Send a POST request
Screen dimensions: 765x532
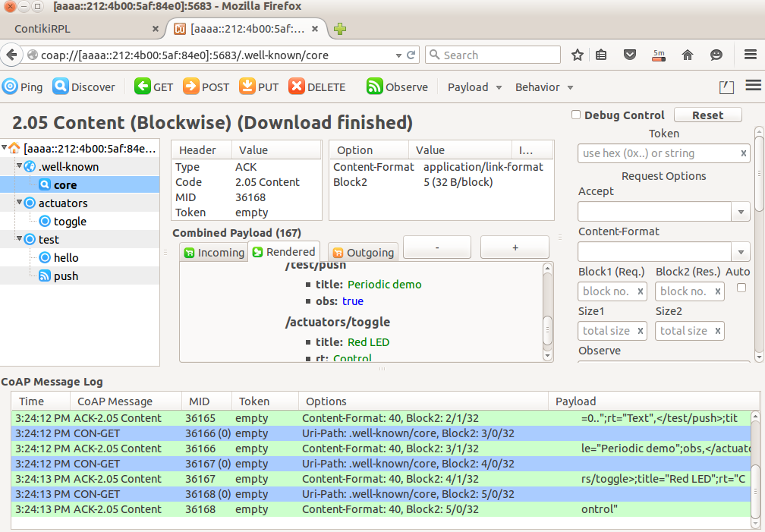[206, 87]
